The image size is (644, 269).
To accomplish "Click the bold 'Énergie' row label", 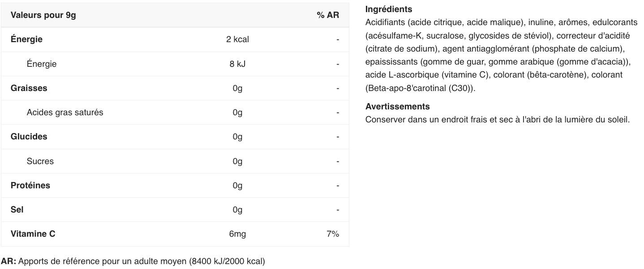I will point(26,39).
